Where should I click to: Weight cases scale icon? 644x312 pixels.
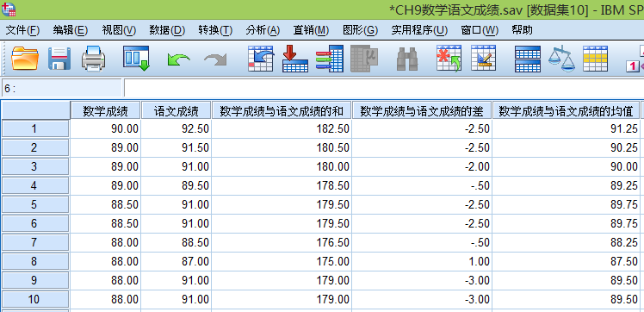click(561, 59)
